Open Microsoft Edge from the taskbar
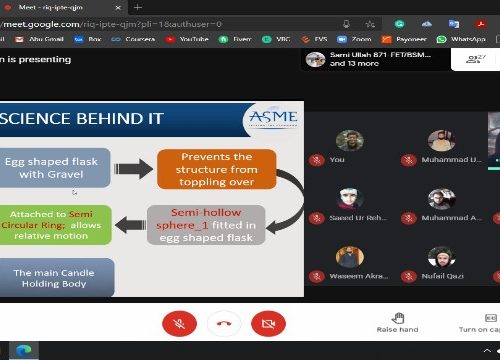Image resolution: width=500 pixels, height=360 pixels. [24, 350]
